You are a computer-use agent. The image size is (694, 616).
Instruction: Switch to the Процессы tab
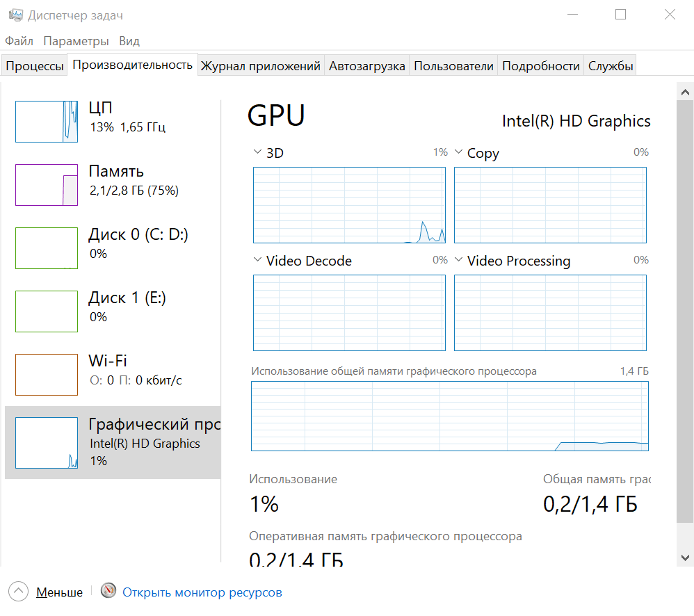pos(35,66)
